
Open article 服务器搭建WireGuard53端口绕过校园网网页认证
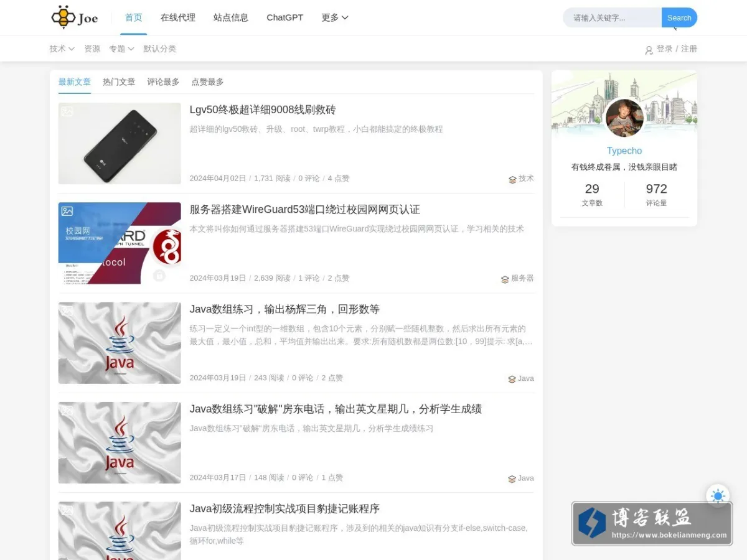pyautogui.click(x=305, y=210)
